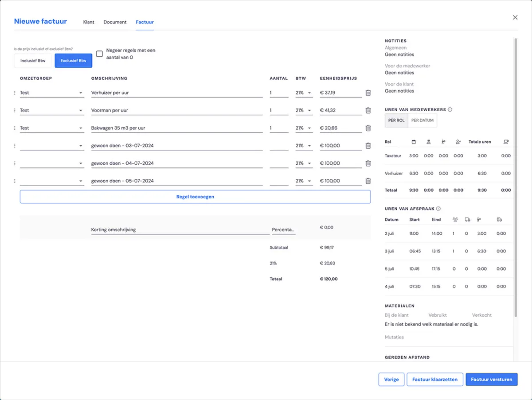Delete the Verhuizer per uur row
Screen dimensions: 532x400
pos(368,93)
